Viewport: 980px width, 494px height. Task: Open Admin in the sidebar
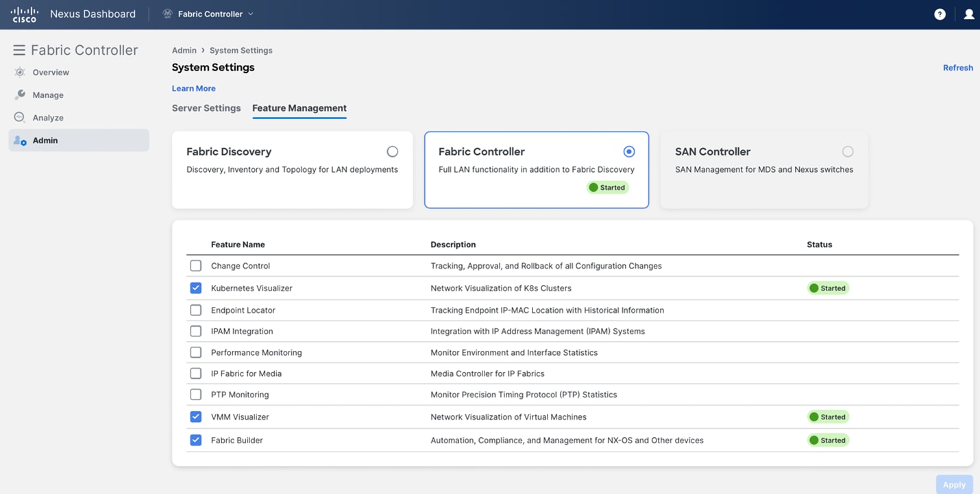(x=79, y=140)
